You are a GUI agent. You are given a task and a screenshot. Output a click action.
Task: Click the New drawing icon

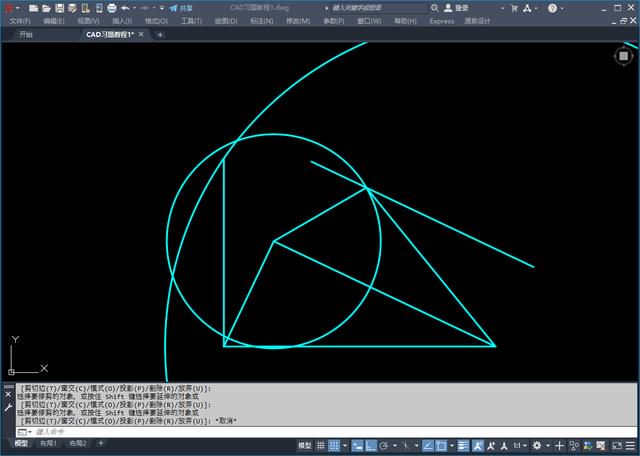[x=33, y=8]
